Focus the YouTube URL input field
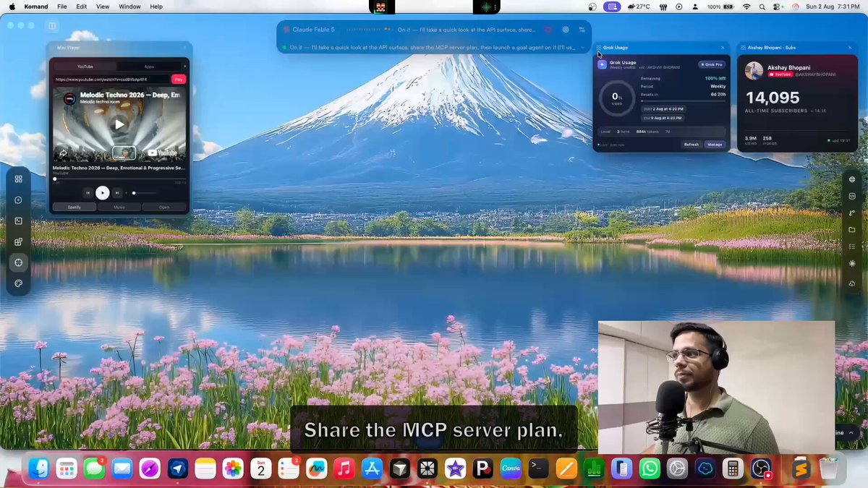Image resolution: width=868 pixels, height=488 pixels. [x=111, y=80]
